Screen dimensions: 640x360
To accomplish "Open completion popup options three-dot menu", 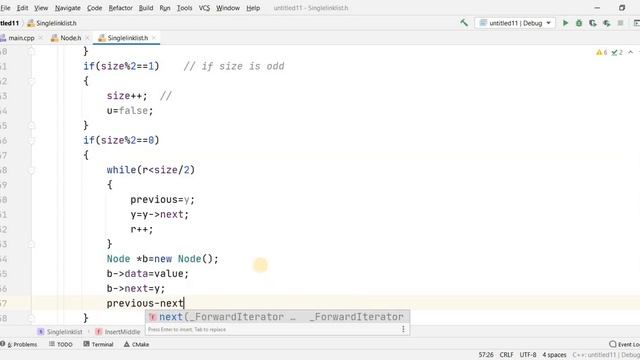I will tap(403, 329).
